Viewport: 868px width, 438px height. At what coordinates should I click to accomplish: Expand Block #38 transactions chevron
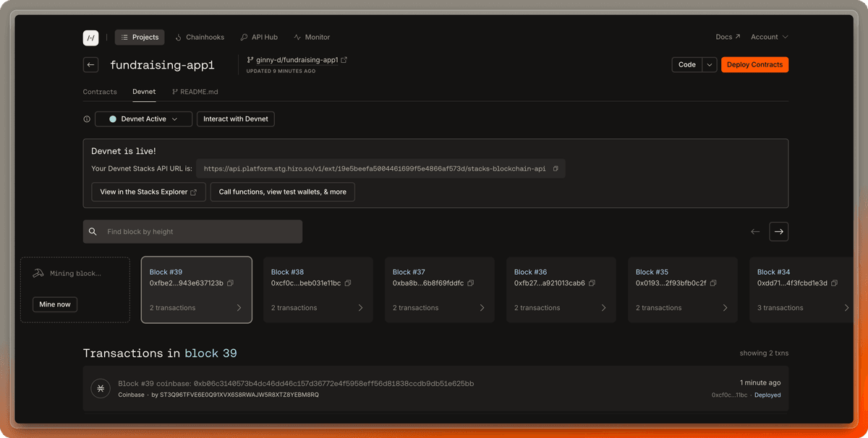click(x=361, y=308)
